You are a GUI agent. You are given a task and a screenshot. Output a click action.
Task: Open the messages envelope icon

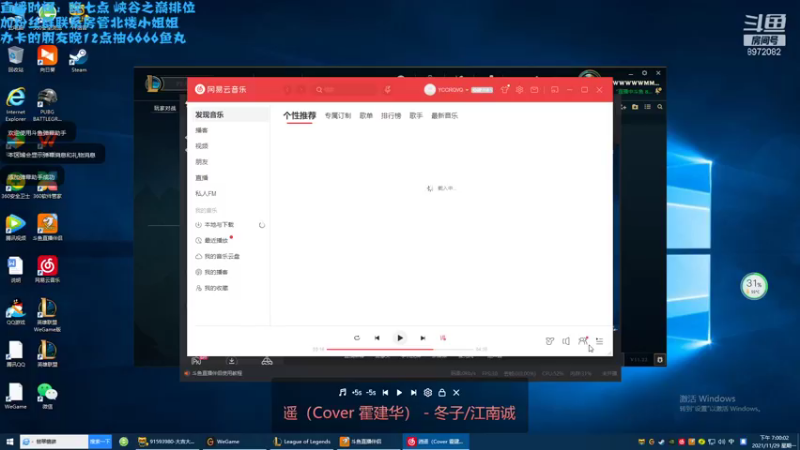point(534,90)
